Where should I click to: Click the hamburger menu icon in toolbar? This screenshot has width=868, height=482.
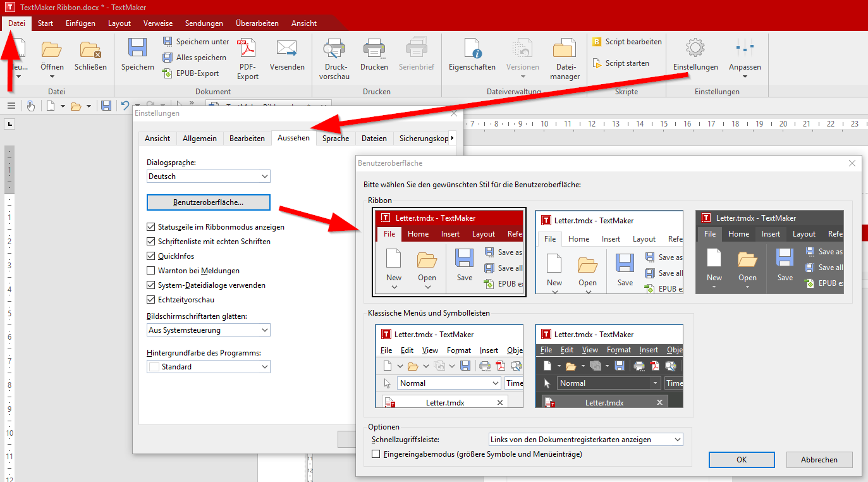pyautogui.click(x=11, y=106)
